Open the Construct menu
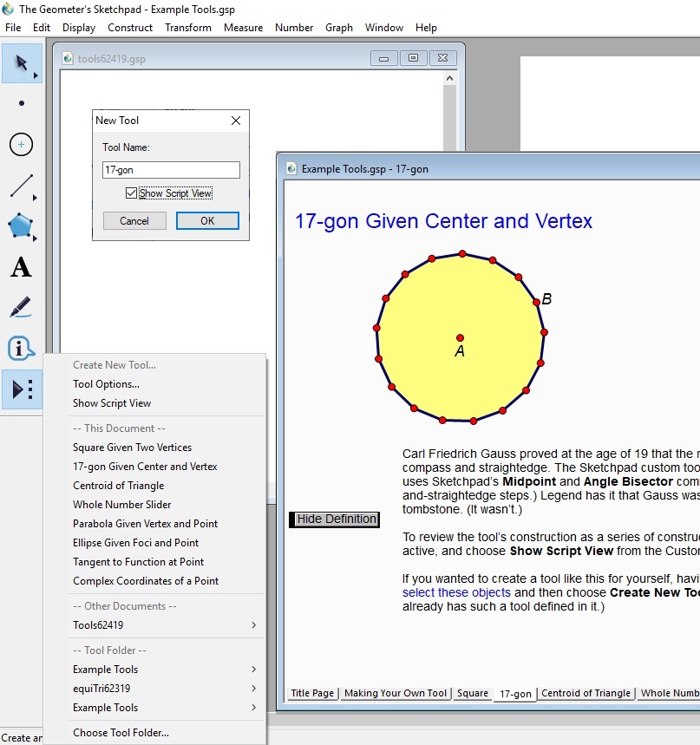This screenshot has width=700, height=745. (130, 28)
